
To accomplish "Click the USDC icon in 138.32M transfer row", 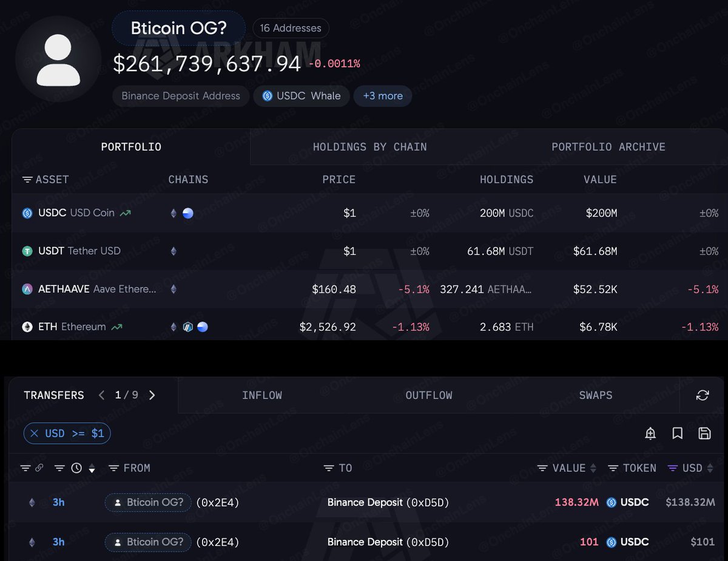I will pos(612,502).
